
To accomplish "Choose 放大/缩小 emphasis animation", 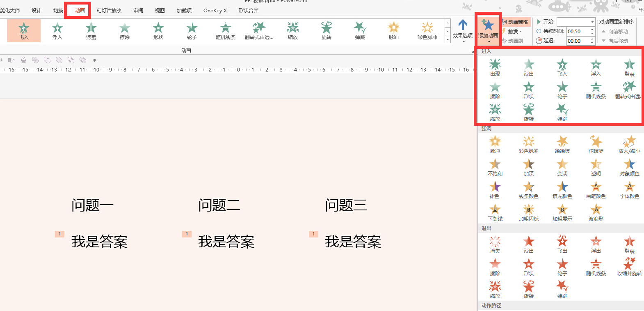I will [630, 145].
